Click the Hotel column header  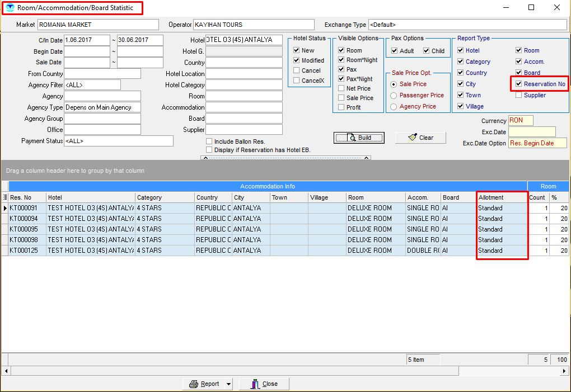click(x=90, y=197)
